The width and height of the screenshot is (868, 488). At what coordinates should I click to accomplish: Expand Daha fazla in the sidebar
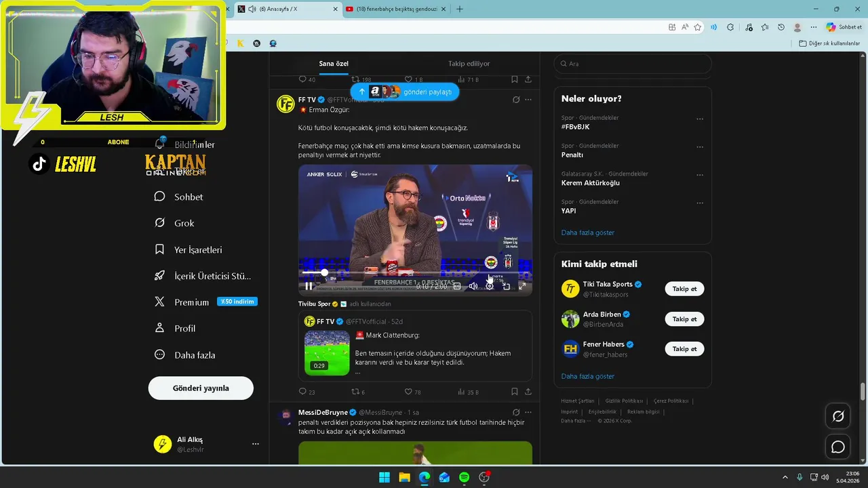click(x=185, y=354)
